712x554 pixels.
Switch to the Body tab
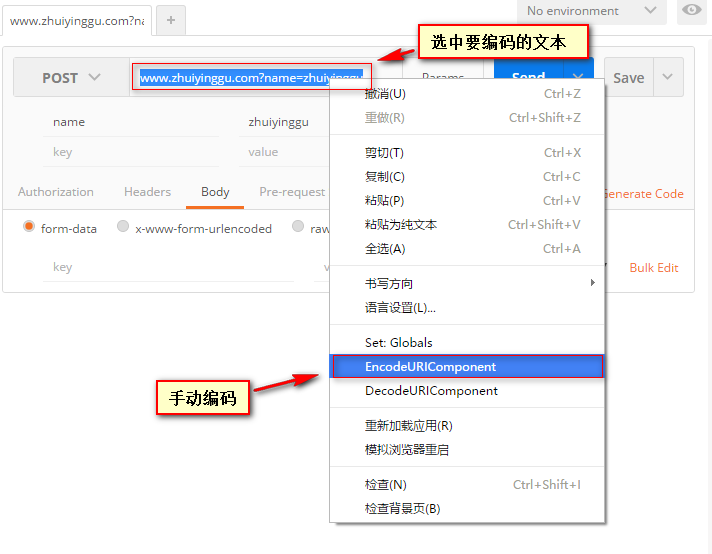(215, 192)
